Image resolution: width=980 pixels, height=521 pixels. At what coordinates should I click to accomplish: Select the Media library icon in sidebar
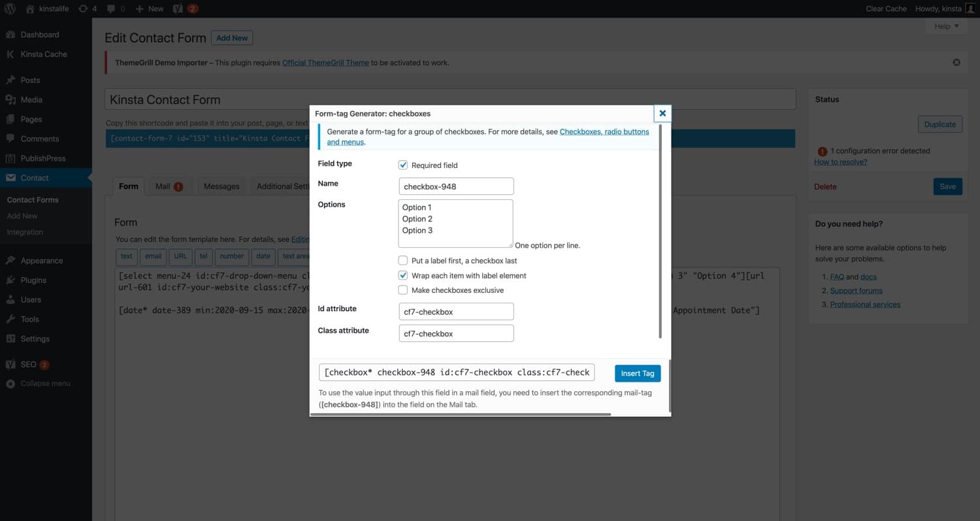tap(12, 99)
